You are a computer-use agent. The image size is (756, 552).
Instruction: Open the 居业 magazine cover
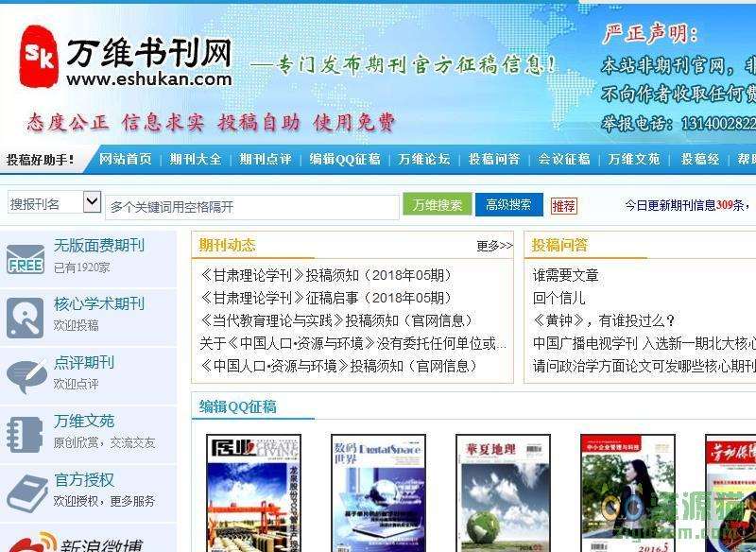tap(253, 492)
